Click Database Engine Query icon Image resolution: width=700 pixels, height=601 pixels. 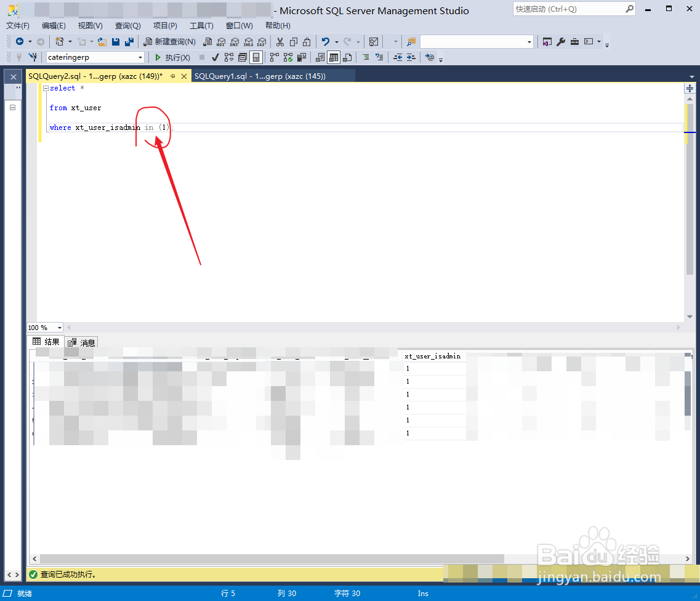click(x=207, y=41)
